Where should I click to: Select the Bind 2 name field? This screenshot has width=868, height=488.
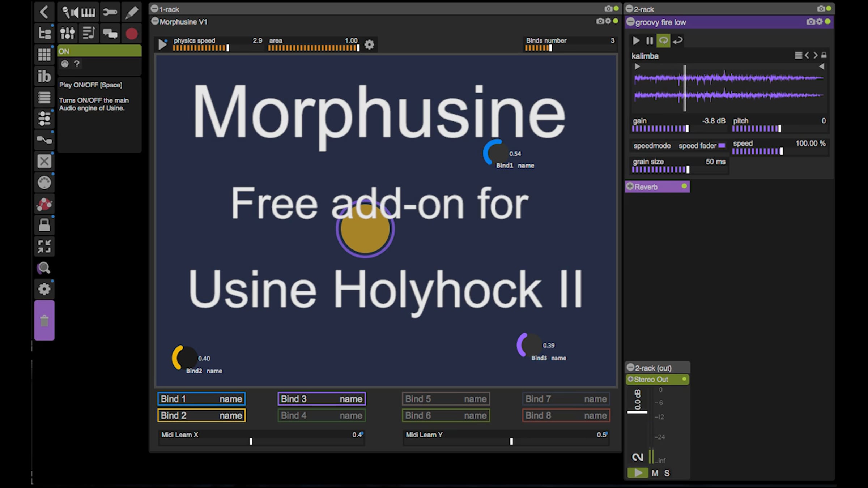coord(201,415)
